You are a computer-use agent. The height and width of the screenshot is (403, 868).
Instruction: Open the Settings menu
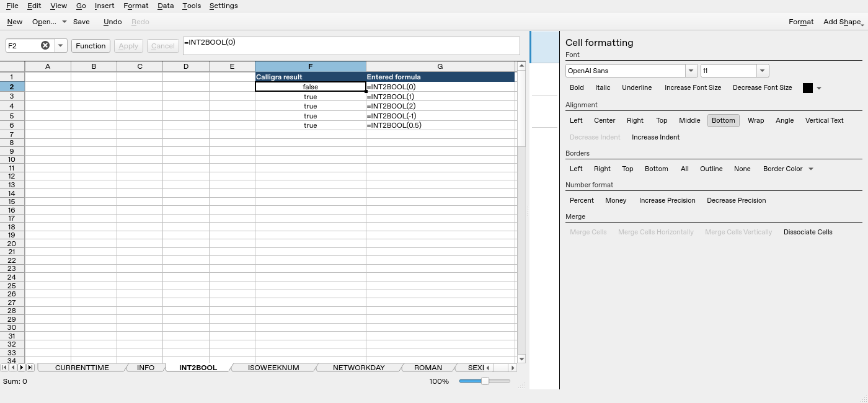(x=223, y=6)
